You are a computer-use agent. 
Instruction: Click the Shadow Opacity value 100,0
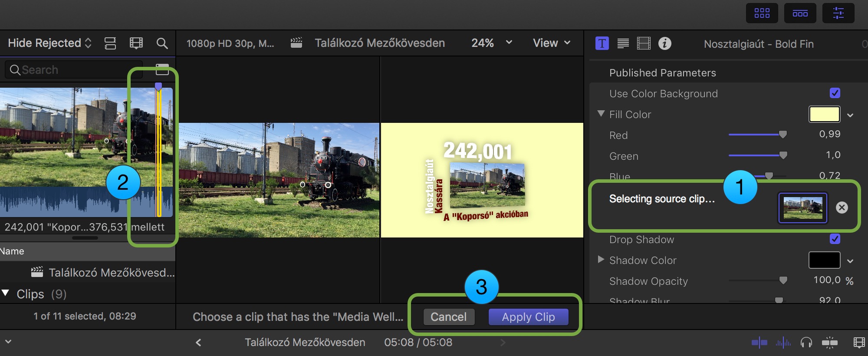pyautogui.click(x=827, y=280)
